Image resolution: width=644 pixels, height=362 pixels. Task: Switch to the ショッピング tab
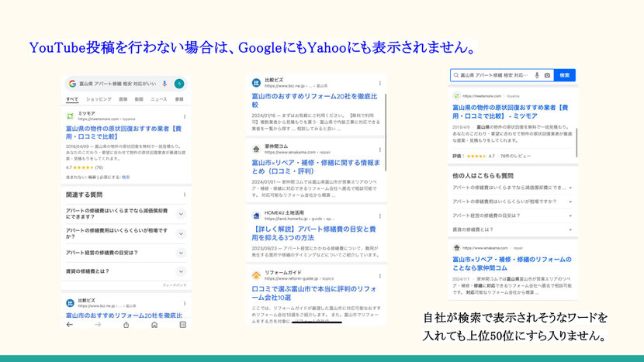[99, 99]
